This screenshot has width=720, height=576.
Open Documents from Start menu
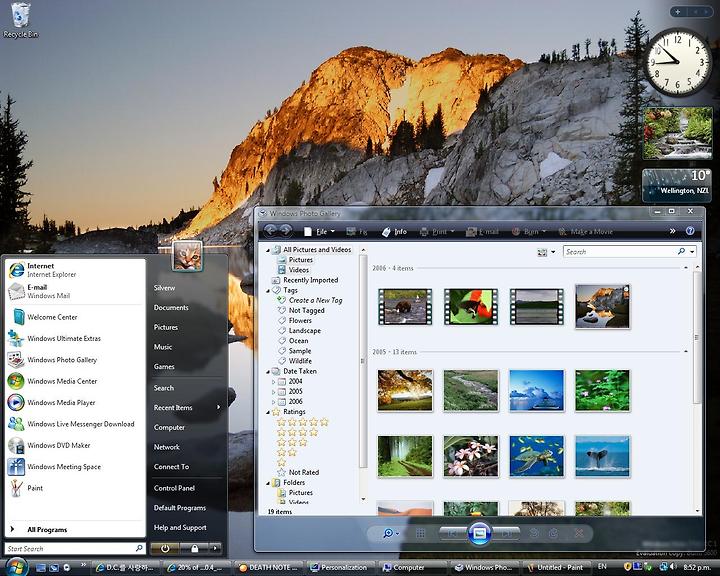pos(187,308)
